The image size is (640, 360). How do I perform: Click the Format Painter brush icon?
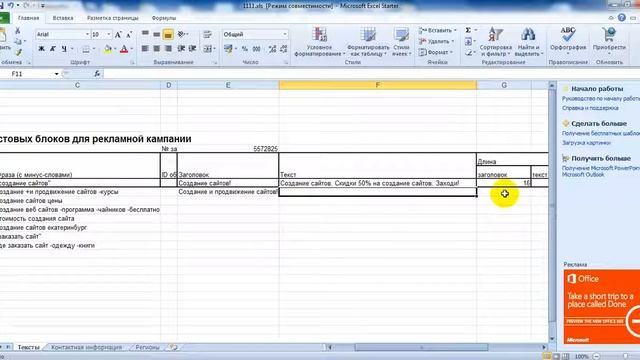[18, 52]
